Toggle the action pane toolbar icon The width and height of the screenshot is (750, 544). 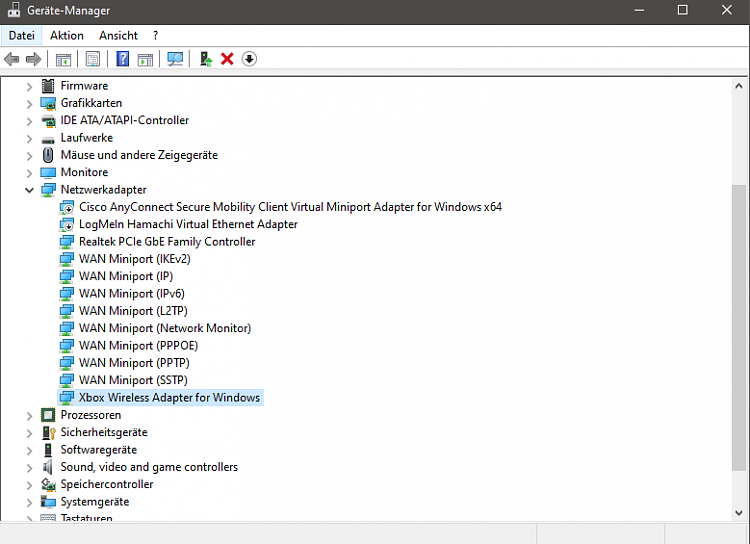[145, 59]
